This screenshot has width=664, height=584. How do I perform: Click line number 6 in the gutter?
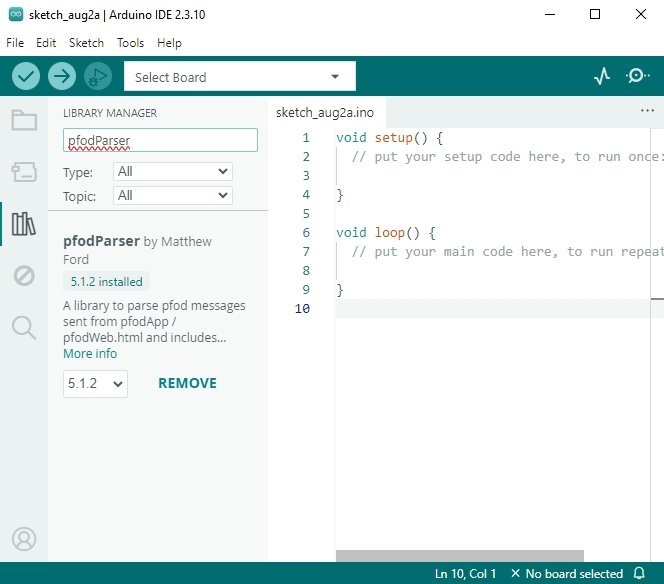(x=306, y=233)
